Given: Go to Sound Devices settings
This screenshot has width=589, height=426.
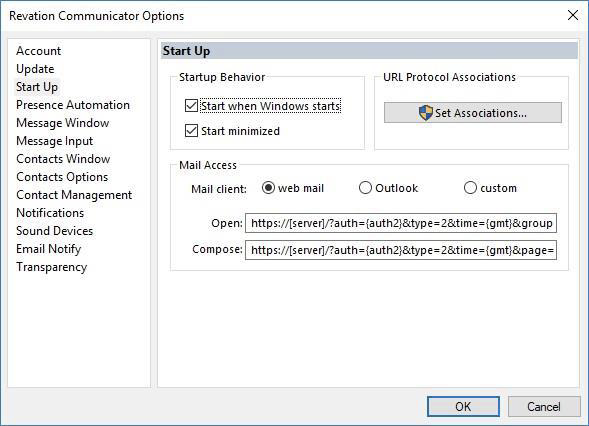Looking at the screenshot, I should click(x=54, y=231).
